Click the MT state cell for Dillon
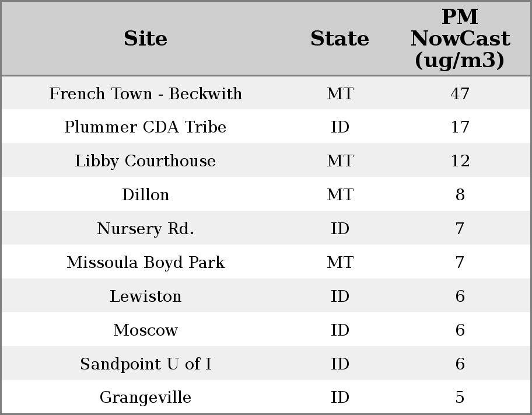Image resolution: width=532 pixels, height=415 pixels. point(339,195)
